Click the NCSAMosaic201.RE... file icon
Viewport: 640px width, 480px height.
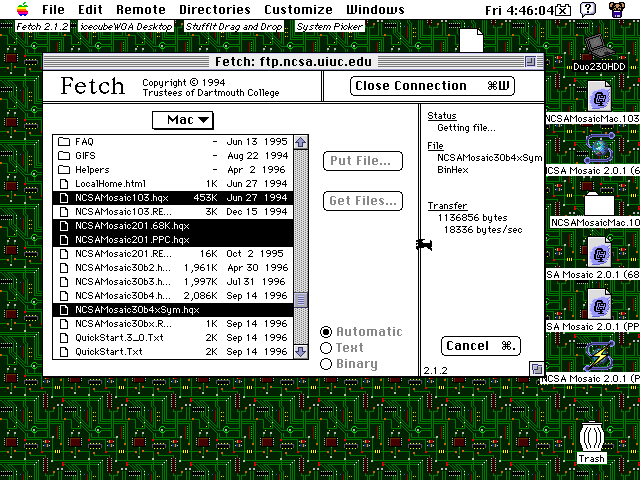(x=64, y=253)
